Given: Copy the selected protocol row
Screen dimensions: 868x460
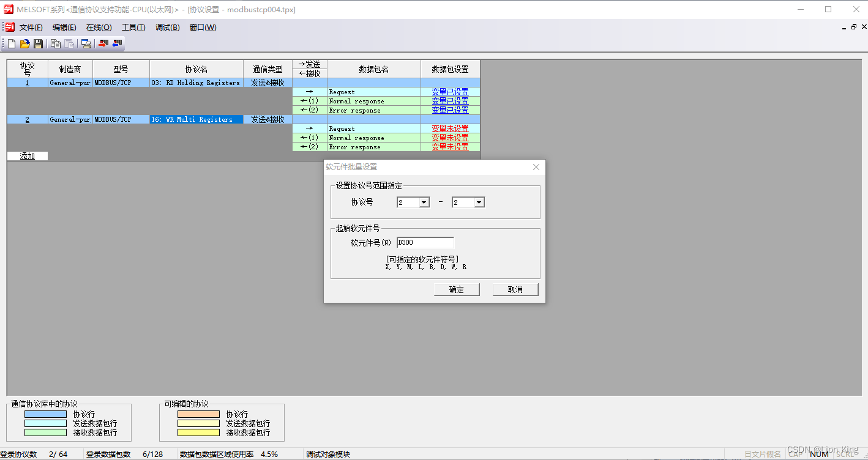Looking at the screenshot, I should pyautogui.click(x=55, y=43).
